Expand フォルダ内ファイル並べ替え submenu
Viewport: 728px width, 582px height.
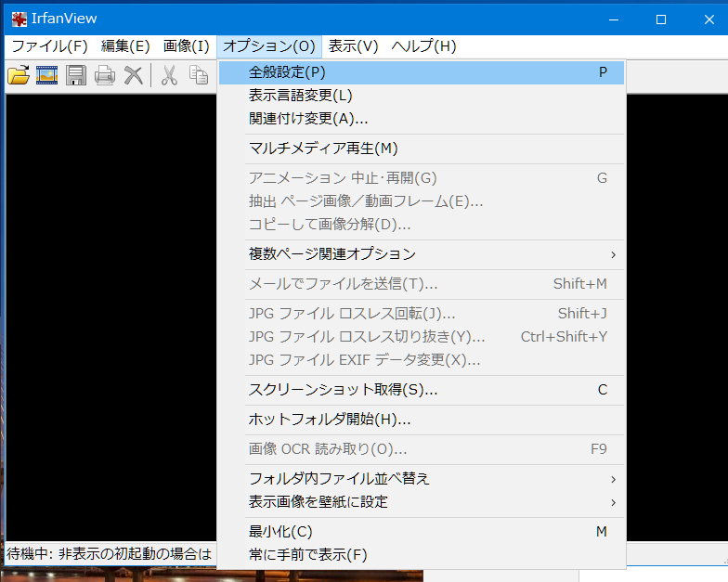(x=422, y=479)
